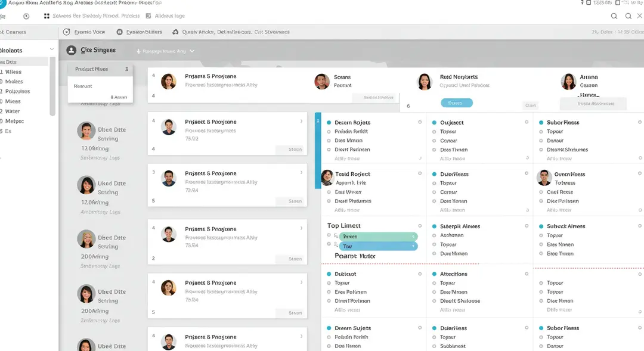The image size is (644, 351).
Task: Click the options circle on the "Dreem Sujets" group
Action: 420,328
